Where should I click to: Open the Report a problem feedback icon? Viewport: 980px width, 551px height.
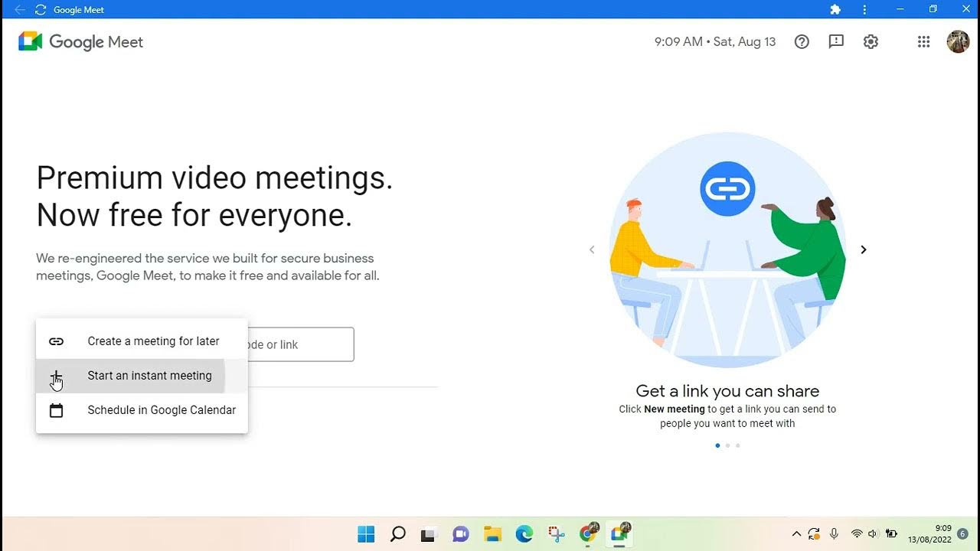pyautogui.click(x=836, y=42)
